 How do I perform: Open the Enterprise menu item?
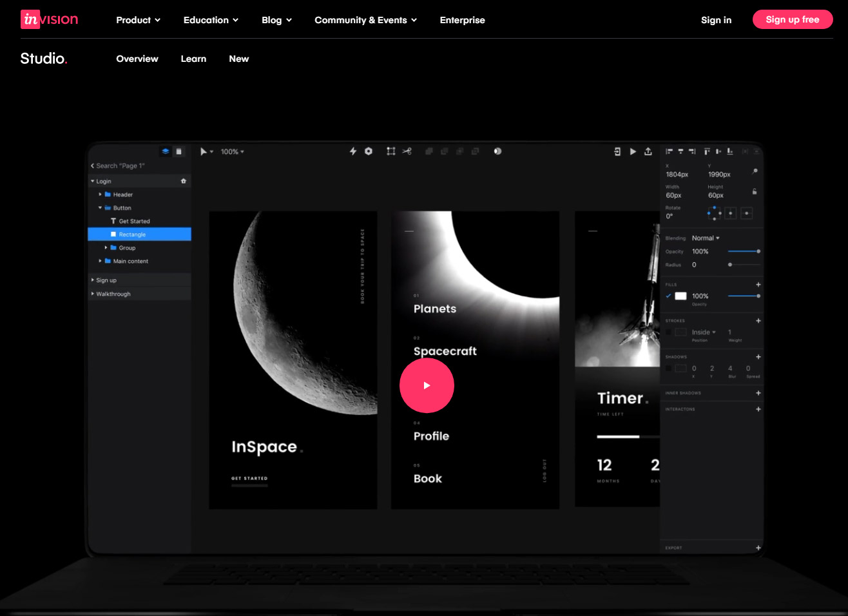click(462, 20)
